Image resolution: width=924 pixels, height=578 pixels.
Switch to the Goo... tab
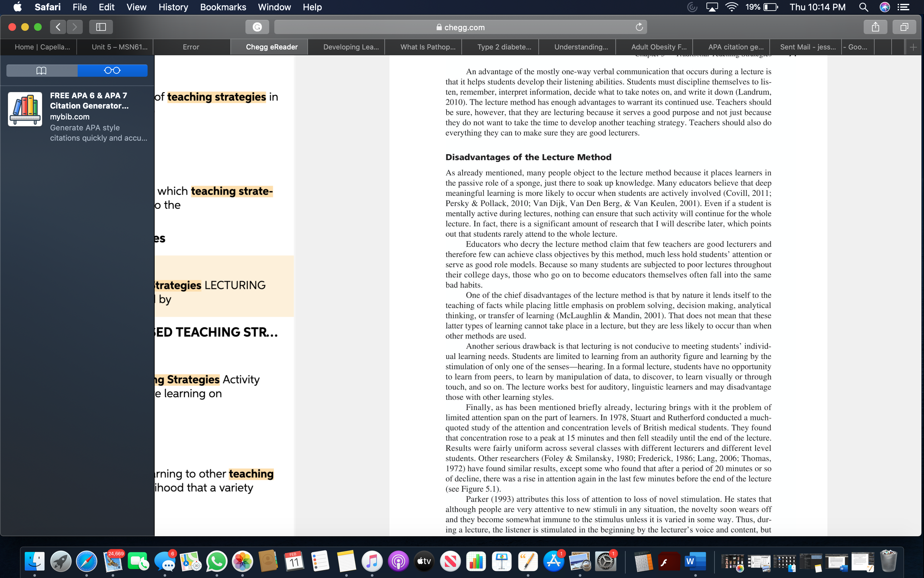tap(858, 47)
